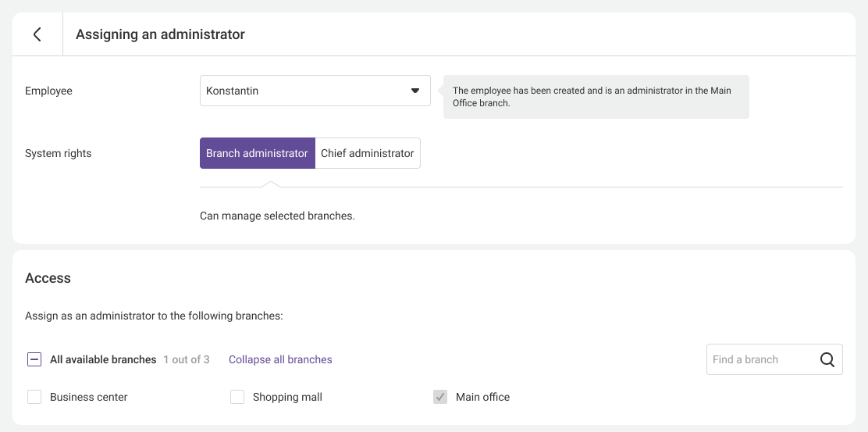Click the Business center branch label
Viewport: 868px width, 432px height.
88,397
